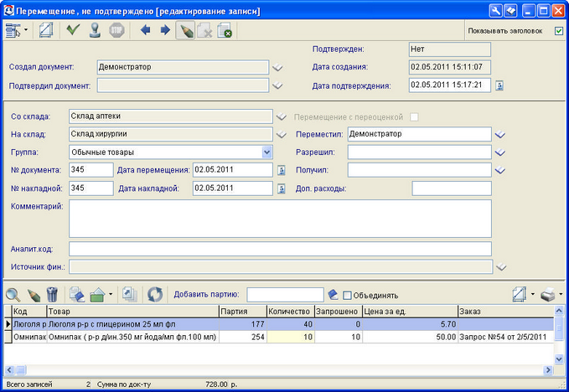Search rows with magnifying glass icon
The width and height of the screenshot is (569, 392).
click(13, 295)
